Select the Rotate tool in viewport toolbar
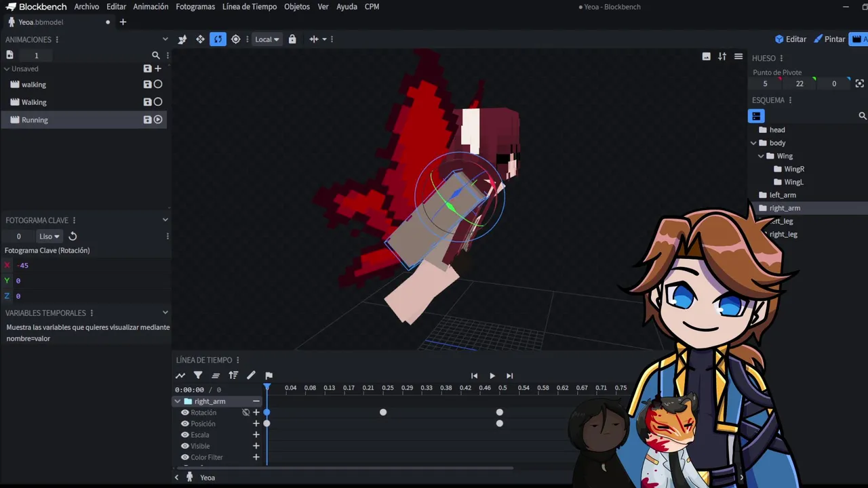868x488 pixels. tap(218, 39)
